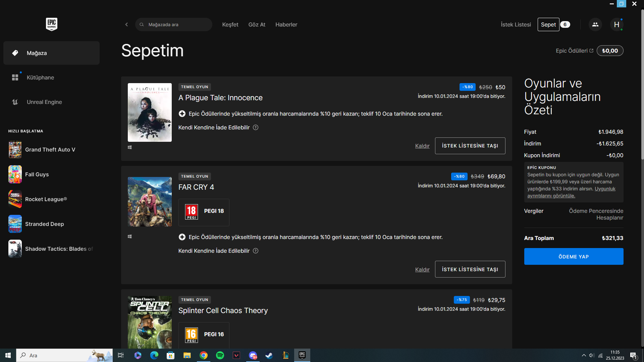This screenshot has width=644, height=362.
Task: Open FAR CRY 4 title
Action: [x=196, y=187]
